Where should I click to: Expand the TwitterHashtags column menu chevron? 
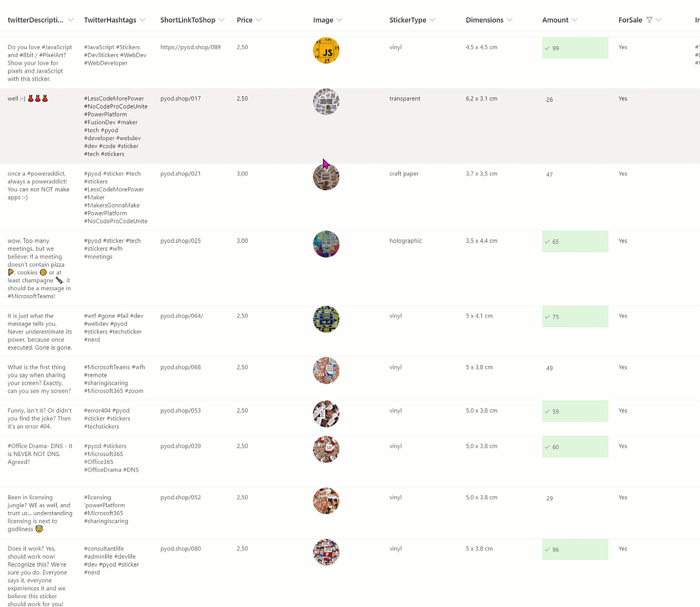click(142, 20)
